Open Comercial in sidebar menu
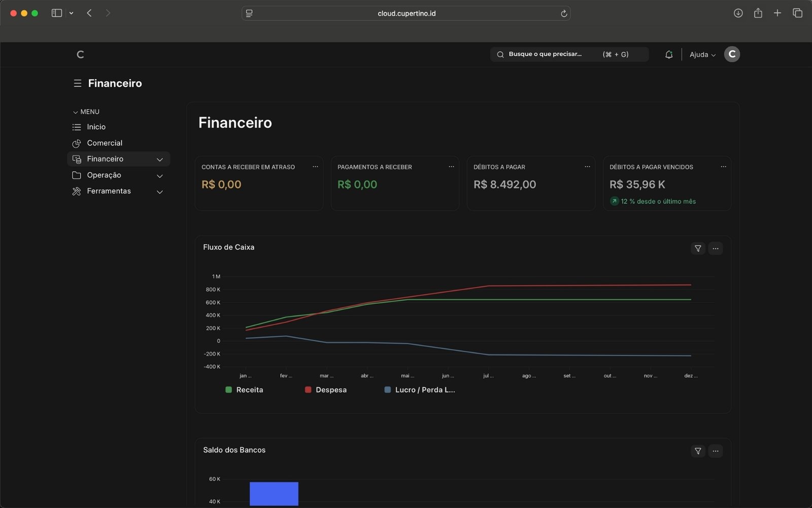This screenshot has width=812, height=508. pos(104,143)
